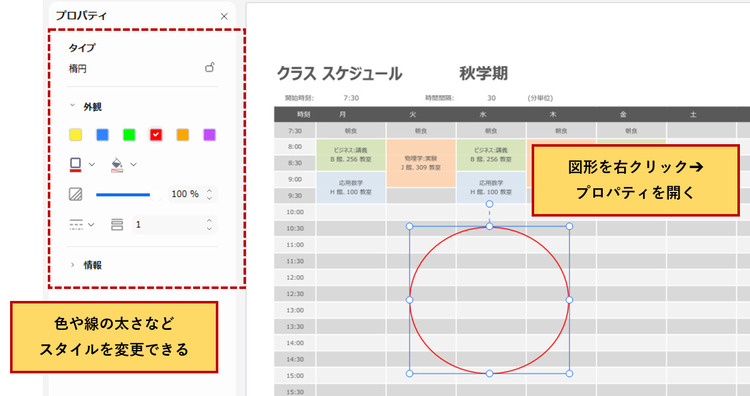The height and width of the screenshot is (396, 750).
Task: Click the 土 column header
Action: 693,114
